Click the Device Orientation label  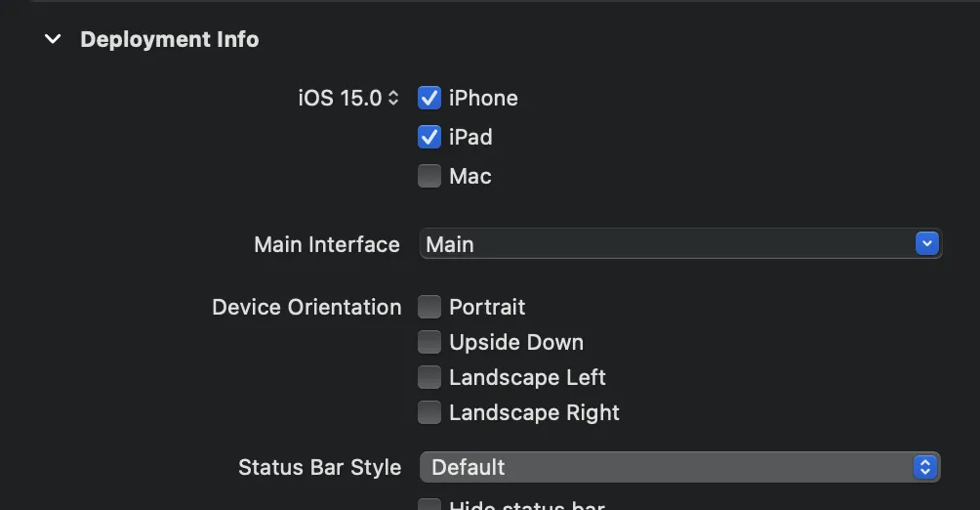click(x=306, y=307)
